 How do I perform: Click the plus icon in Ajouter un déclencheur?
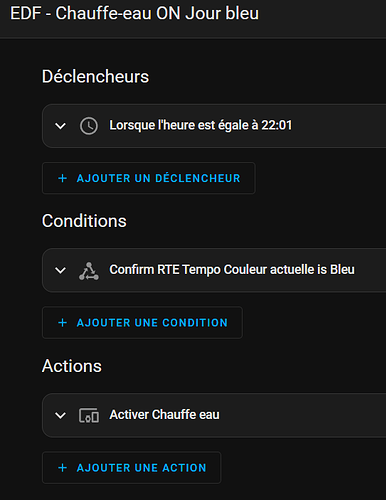62,178
